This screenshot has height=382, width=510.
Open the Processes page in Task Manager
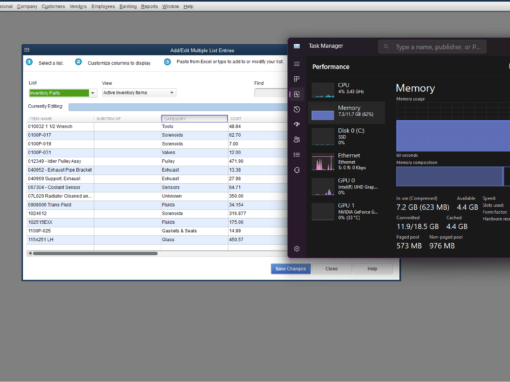(297, 79)
